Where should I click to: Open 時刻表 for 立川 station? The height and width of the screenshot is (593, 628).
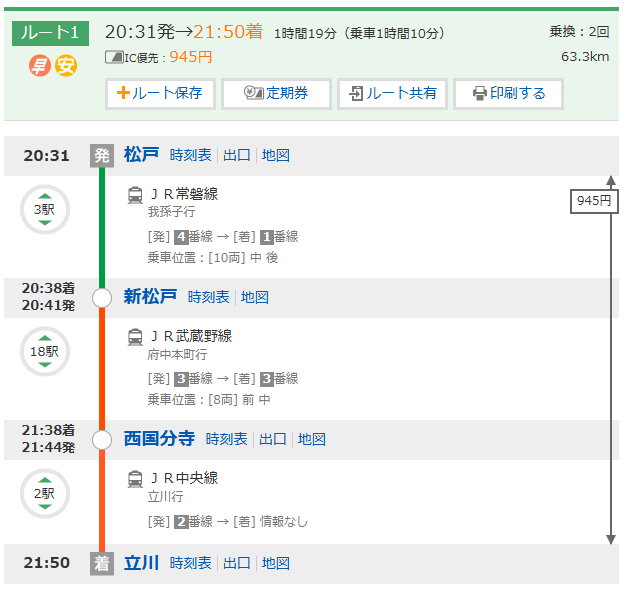191,563
